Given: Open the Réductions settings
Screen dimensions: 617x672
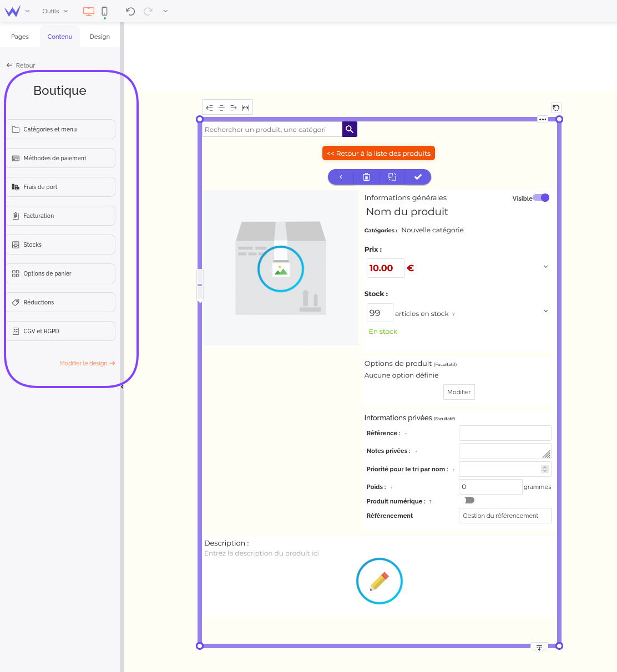Looking at the screenshot, I should (61, 302).
